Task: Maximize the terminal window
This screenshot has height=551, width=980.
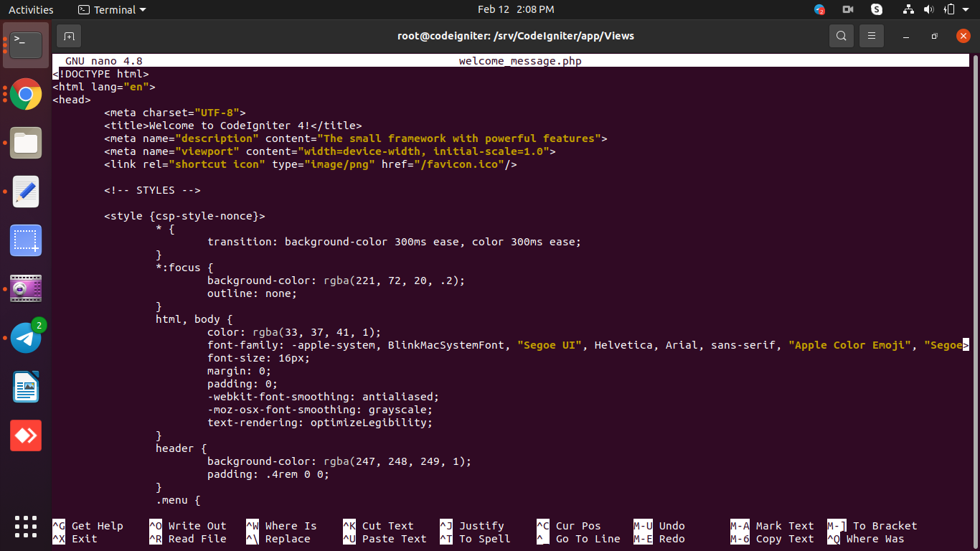Action: (x=934, y=36)
